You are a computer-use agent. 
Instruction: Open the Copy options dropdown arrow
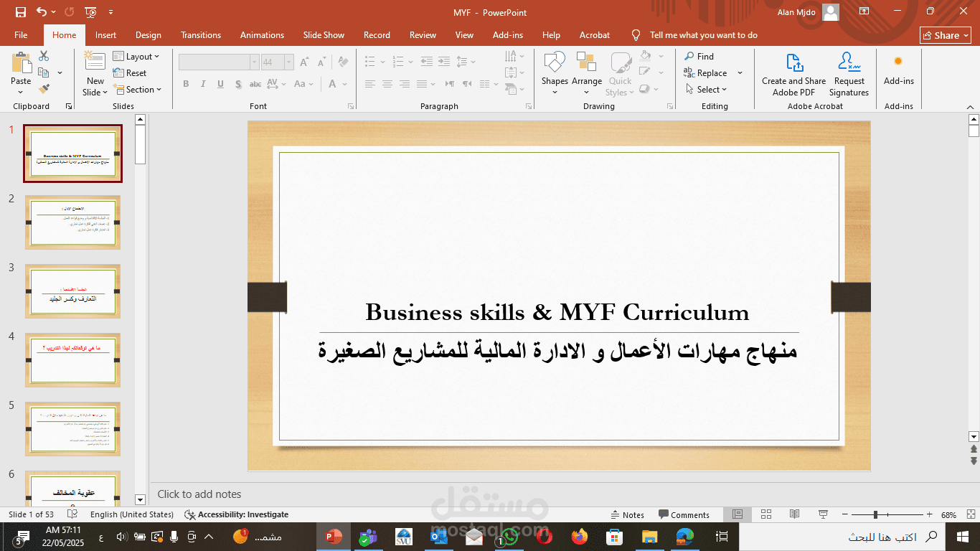click(x=60, y=73)
